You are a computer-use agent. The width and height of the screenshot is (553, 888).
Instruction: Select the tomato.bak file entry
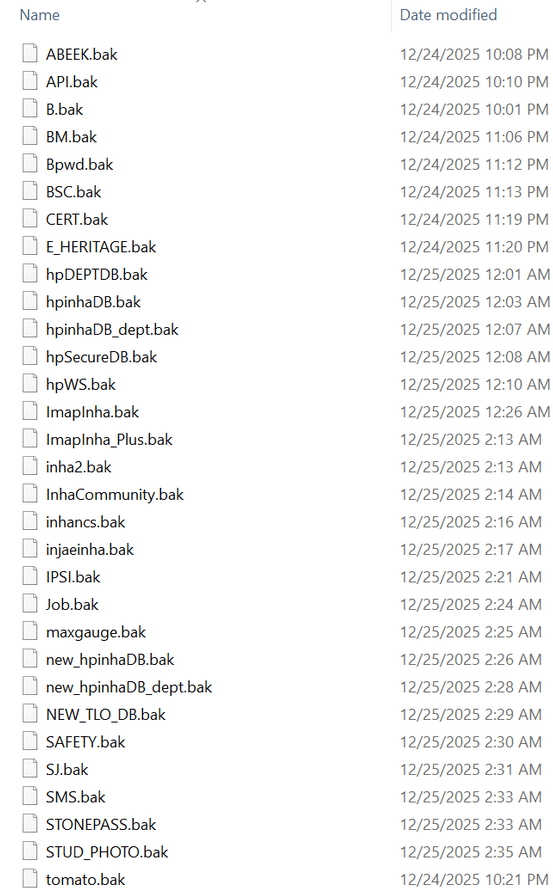pos(86,880)
